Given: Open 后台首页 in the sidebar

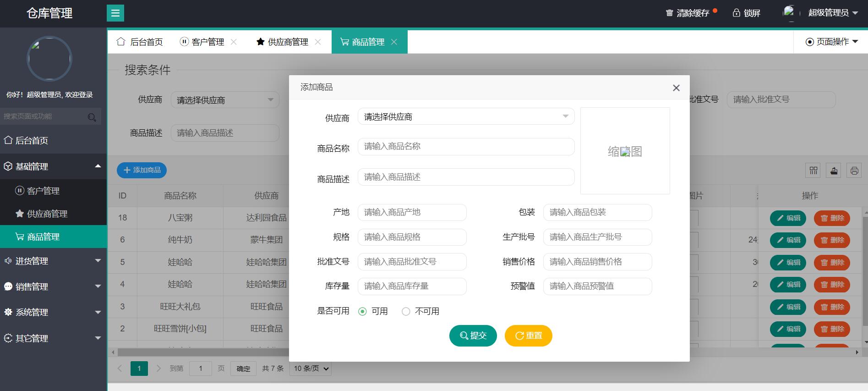Looking at the screenshot, I should click(53, 140).
